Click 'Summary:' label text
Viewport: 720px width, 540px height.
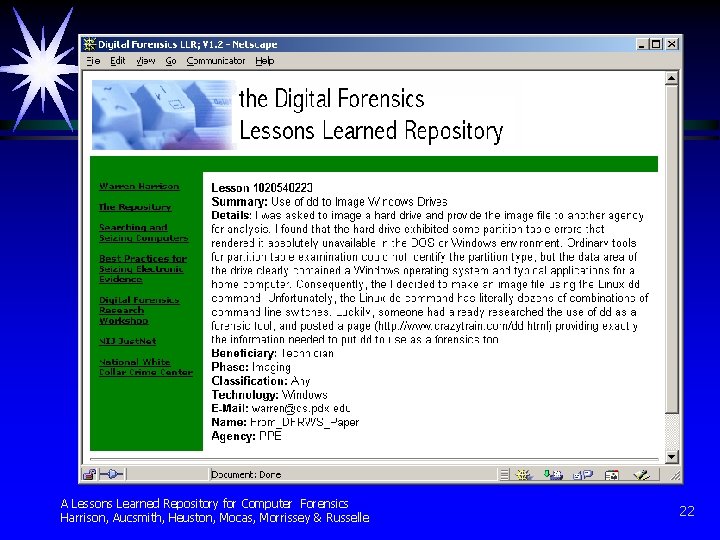coord(239,202)
